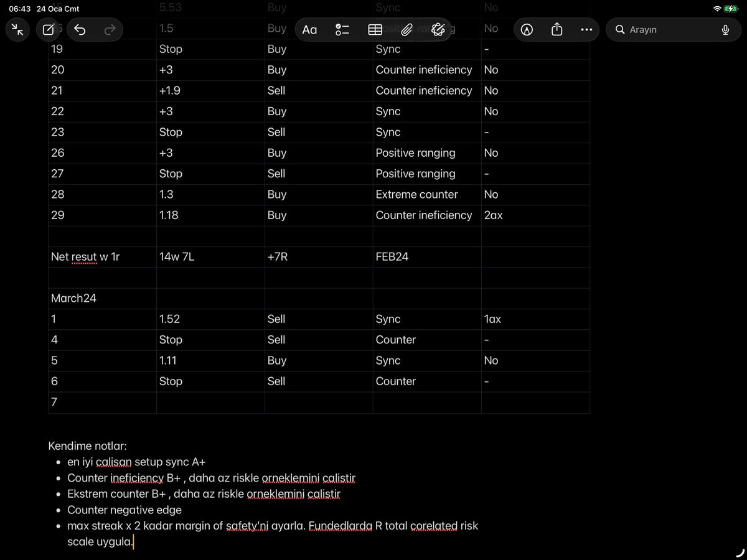Select the 1ax cell

[535, 319]
